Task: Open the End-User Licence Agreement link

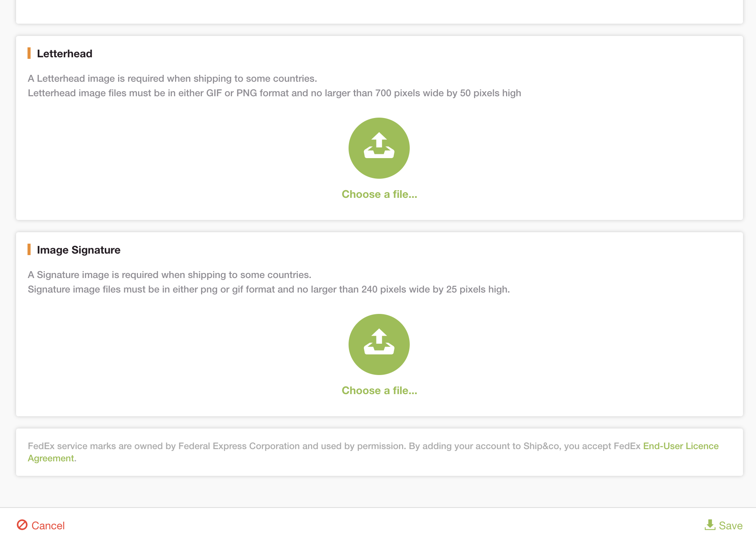Action: point(680,446)
